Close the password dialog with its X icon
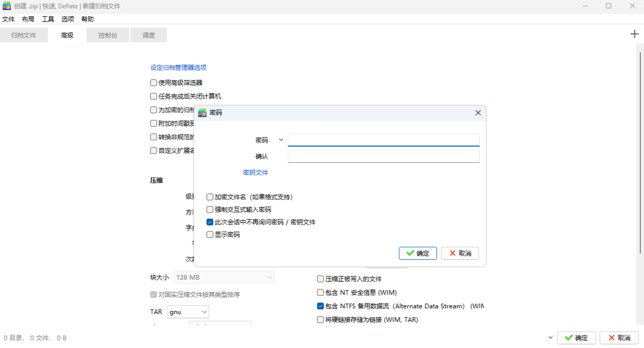 [x=478, y=113]
